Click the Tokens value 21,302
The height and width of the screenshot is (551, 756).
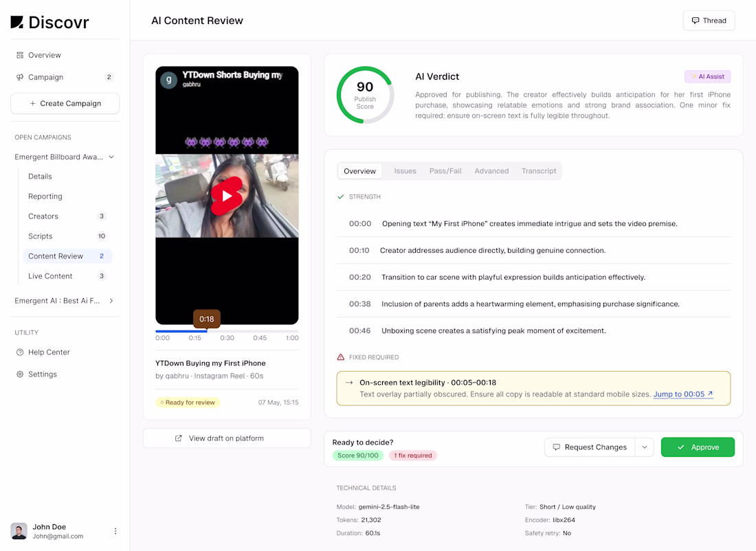pyautogui.click(x=370, y=520)
